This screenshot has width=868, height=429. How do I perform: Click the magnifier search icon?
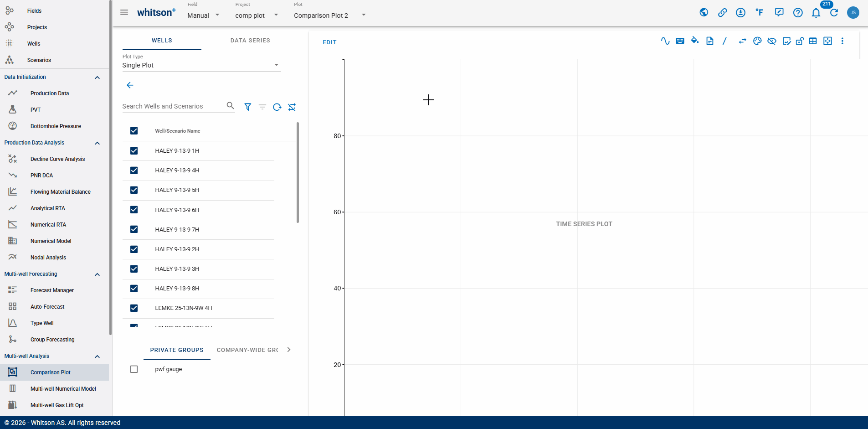tap(231, 106)
